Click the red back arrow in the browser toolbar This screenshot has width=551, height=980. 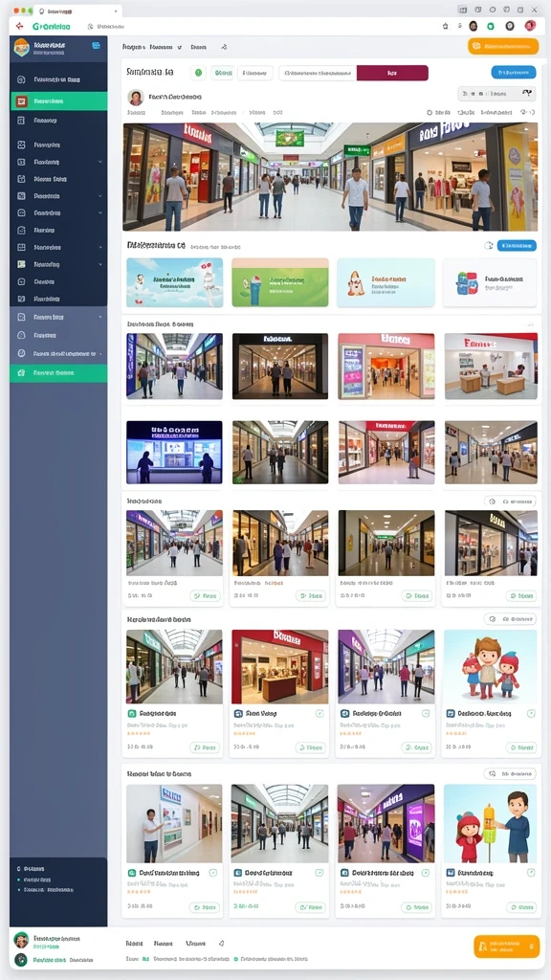point(19,26)
